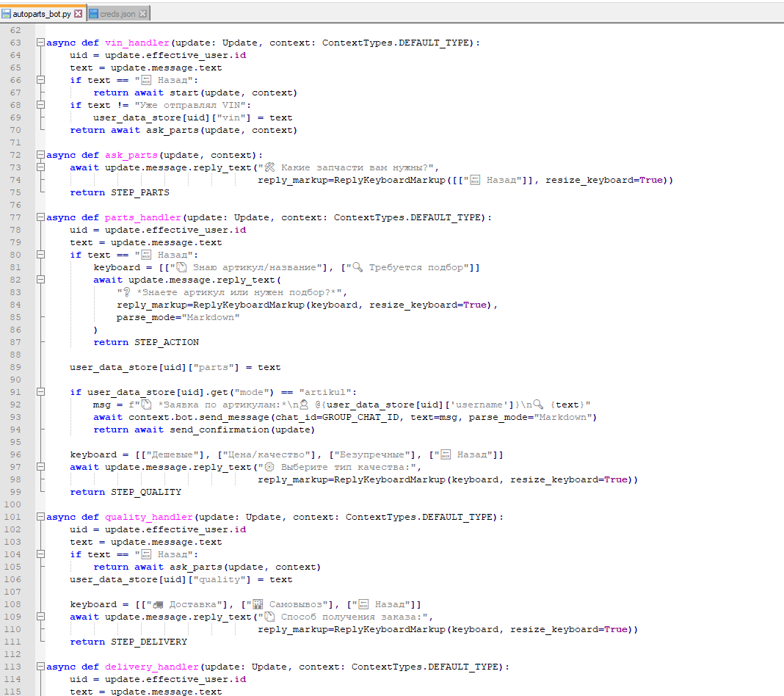784x696 pixels.
Task: Click line number 95 in the margin
Action: click(x=15, y=442)
